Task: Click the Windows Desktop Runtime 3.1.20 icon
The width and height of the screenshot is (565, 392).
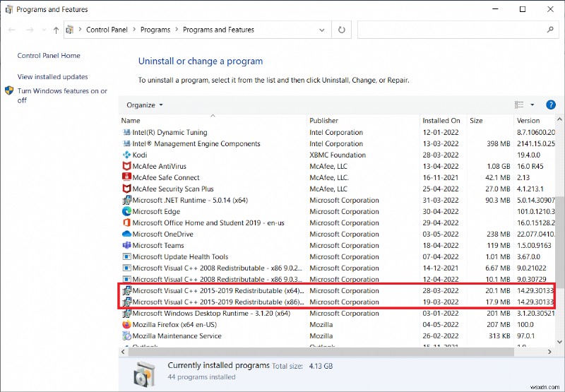Action: point(126,313)
